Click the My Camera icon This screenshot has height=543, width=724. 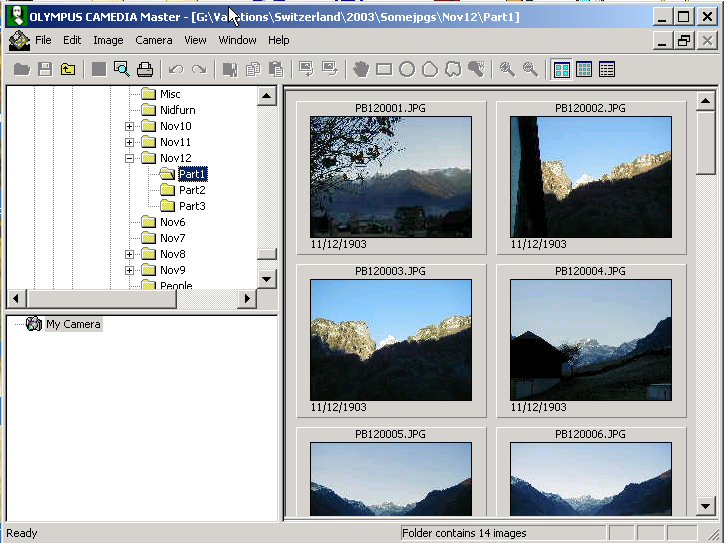34,324
